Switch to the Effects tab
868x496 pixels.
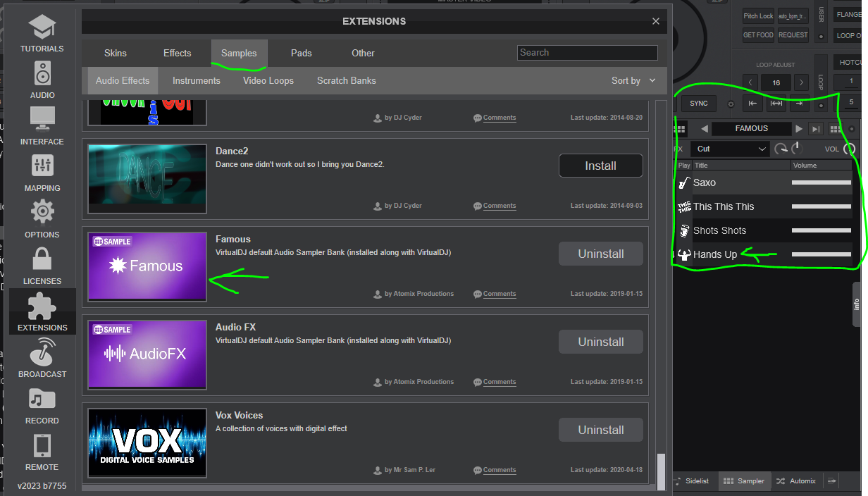[x=178, y=53]
